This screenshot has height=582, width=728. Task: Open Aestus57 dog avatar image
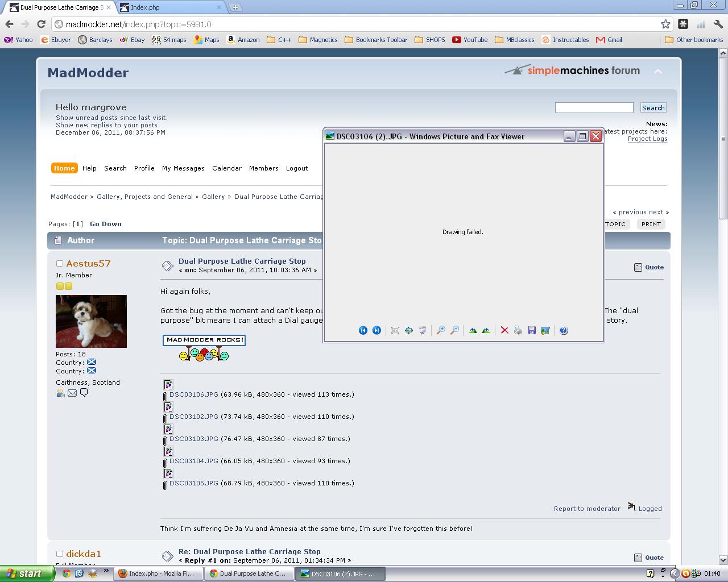91,321
